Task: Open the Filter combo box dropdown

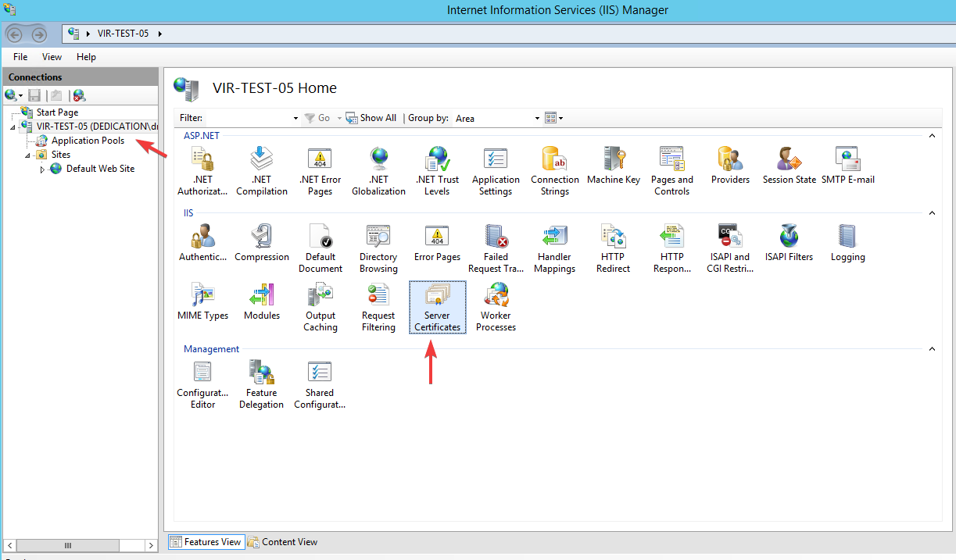Action: click(x=295, y=119)
